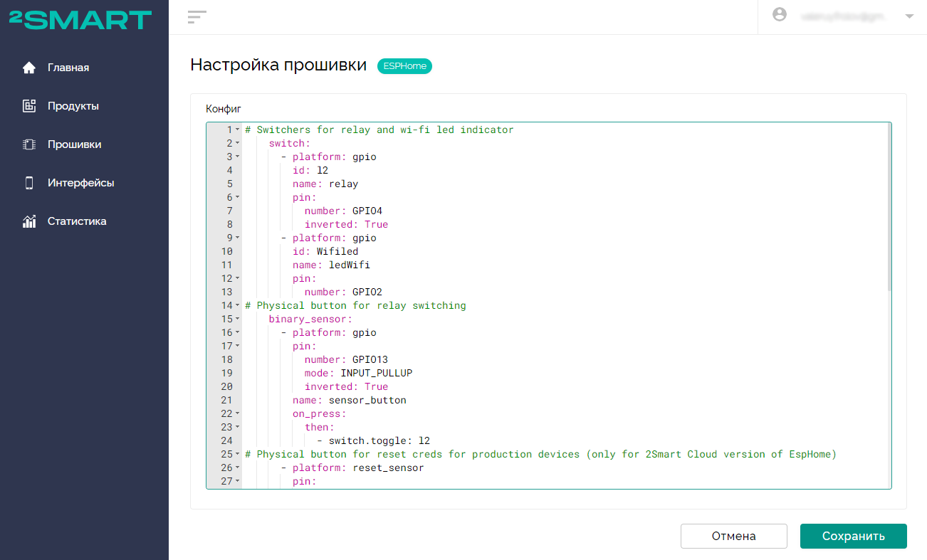
Task: Collapse fold arrow on line 22 on_press
Action: [x=238, y=414]
